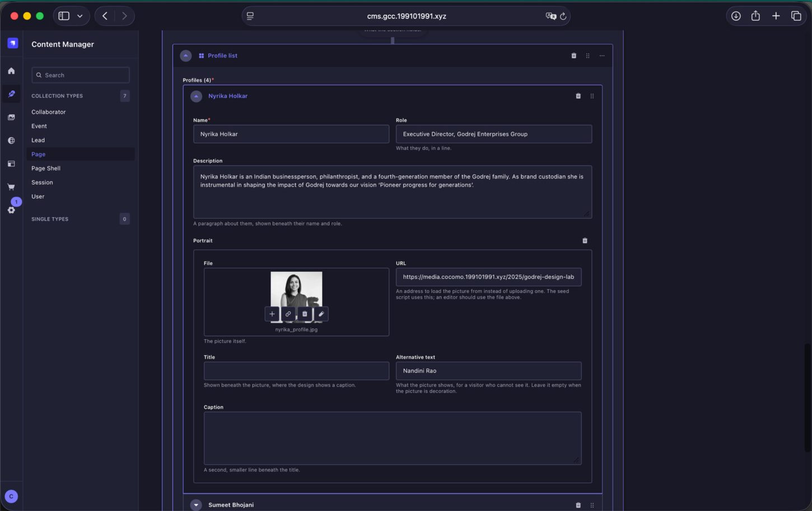Open the globe icon in left rail

click(11, 140)
